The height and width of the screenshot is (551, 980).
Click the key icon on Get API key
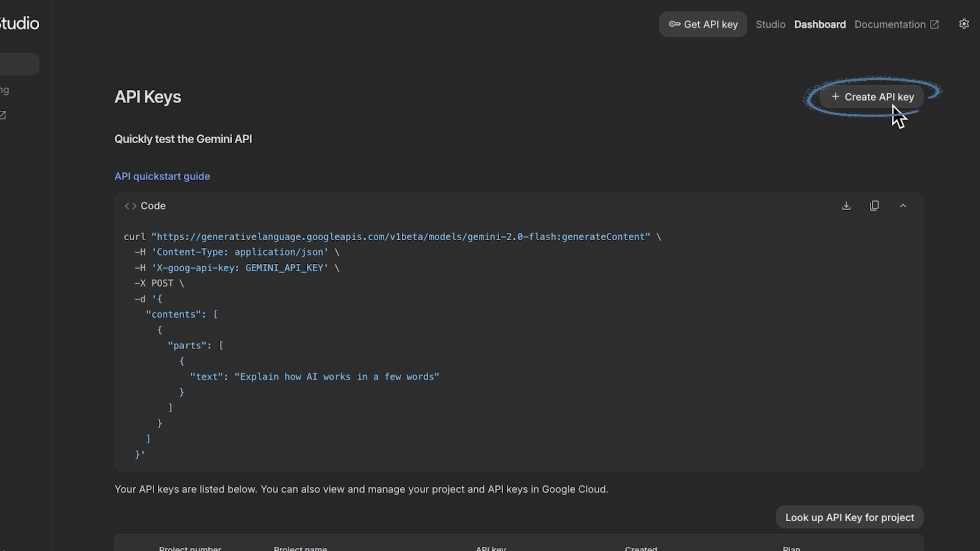[675, 24]
